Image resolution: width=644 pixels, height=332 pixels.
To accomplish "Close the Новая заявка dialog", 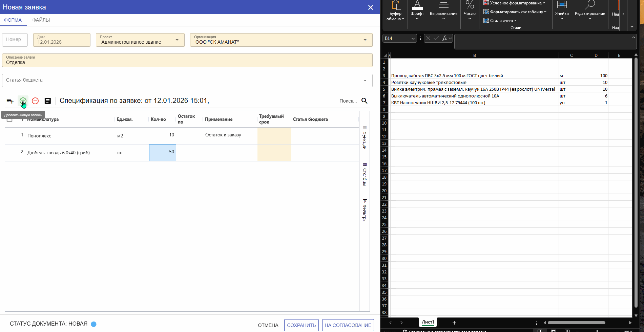I will pos(371,7).
